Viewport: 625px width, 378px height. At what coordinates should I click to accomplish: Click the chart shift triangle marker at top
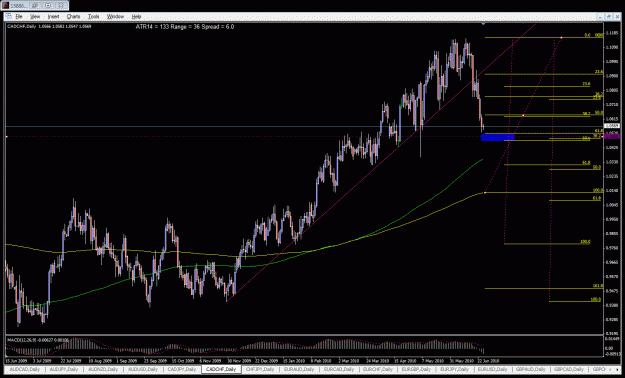tap(483, 24)
